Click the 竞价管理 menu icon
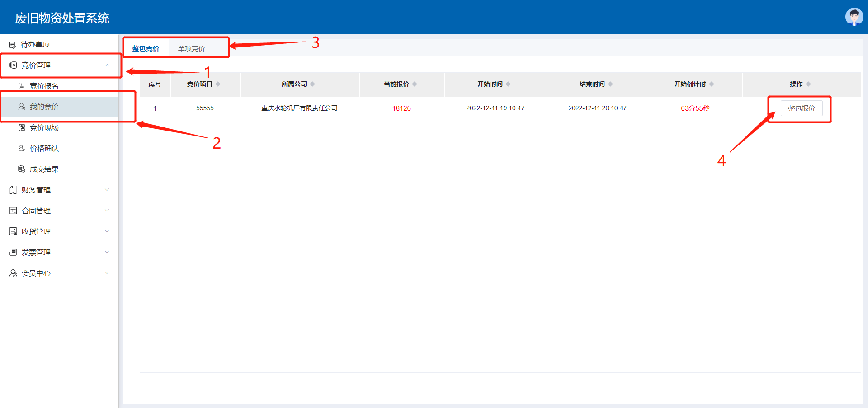This screenshot has height=408, width=868. click(x=13, y=66)
